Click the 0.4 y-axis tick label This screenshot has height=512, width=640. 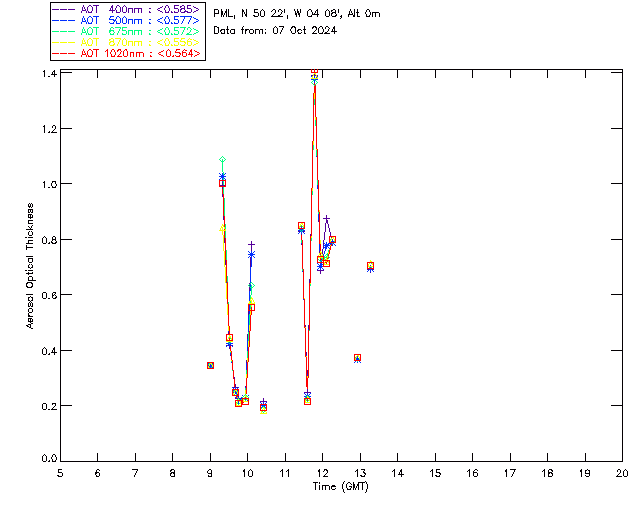pyautogui.click(x=49, y=351)
